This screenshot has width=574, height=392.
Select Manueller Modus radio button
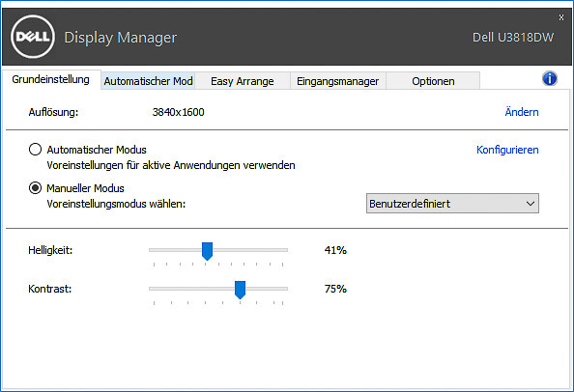pos(35,188)
